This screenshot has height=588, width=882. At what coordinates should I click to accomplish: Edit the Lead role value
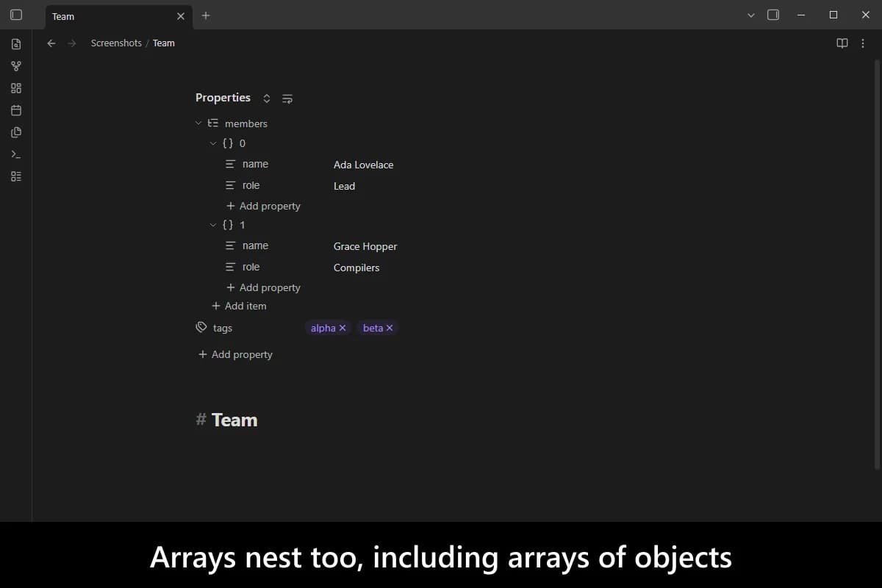[x=344, y=186]
